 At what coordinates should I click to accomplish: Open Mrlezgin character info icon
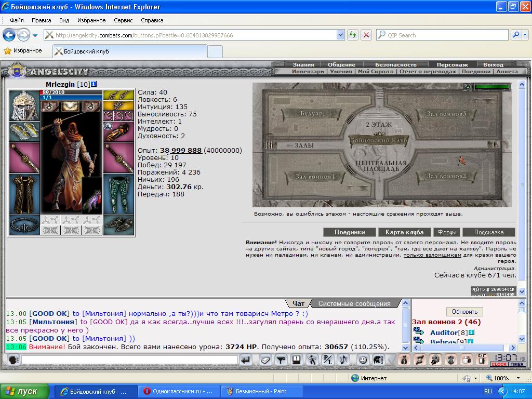pyautogui.click(x=94, y=84)
